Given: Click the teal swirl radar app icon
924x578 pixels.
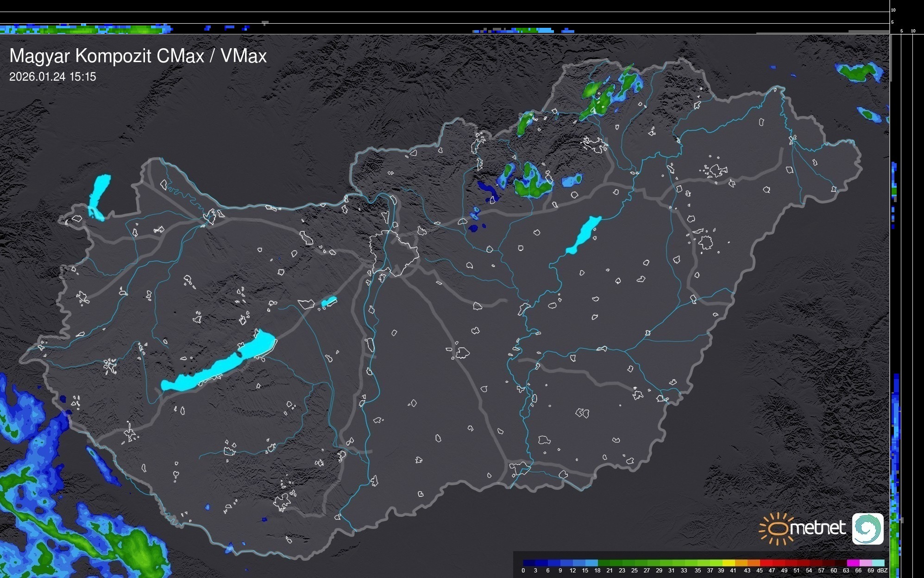Looking at the screenshot, I should point(867,528).
